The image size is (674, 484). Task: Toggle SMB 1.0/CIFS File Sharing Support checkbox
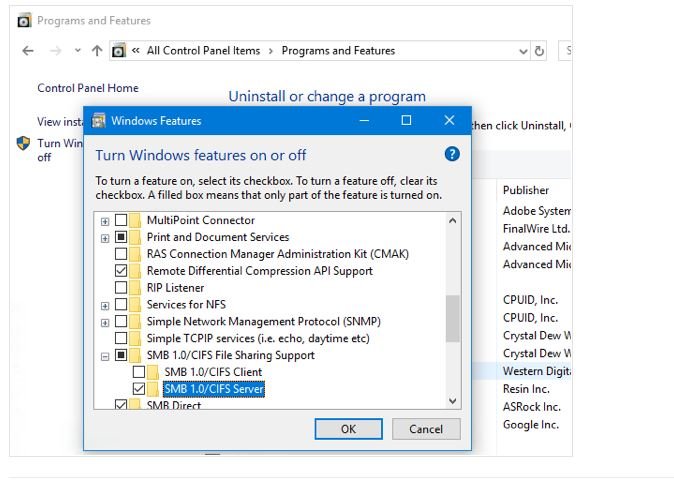tap(121, 355)
